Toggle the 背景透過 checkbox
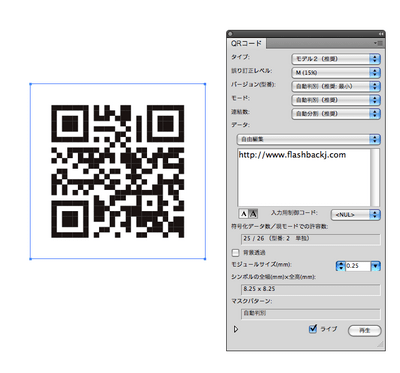Screen dimensions: 400x373 pyautogui.click(x=235, y=253)
